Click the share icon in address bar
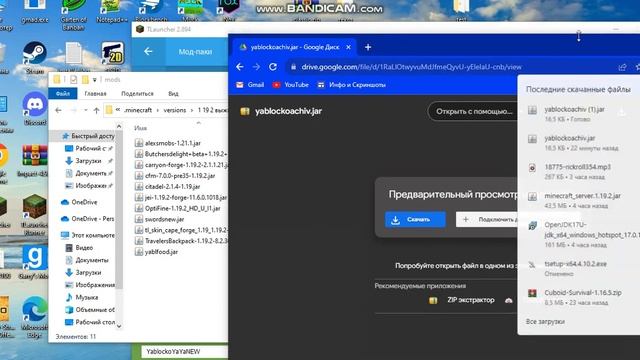 (x=622, y=67)
